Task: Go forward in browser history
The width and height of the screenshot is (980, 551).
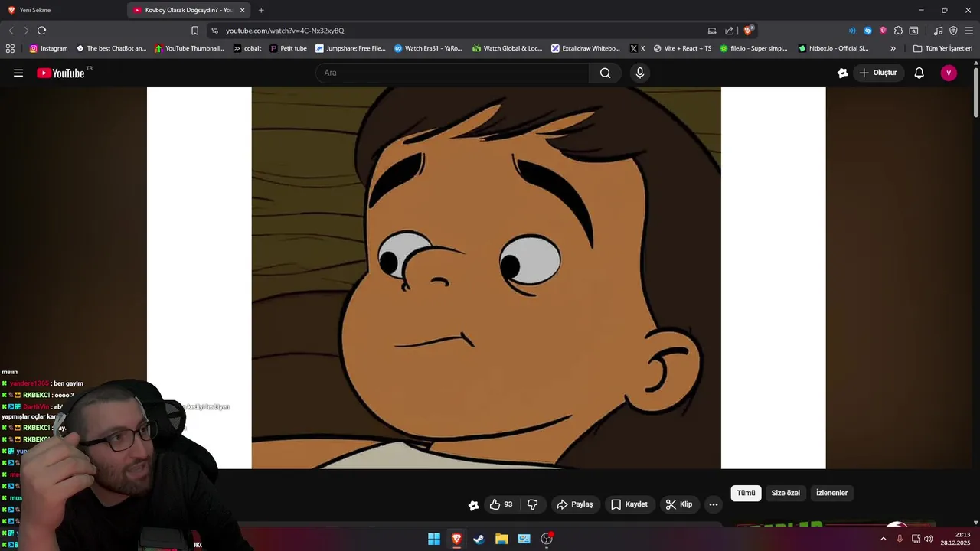Action: pos(26,31)
